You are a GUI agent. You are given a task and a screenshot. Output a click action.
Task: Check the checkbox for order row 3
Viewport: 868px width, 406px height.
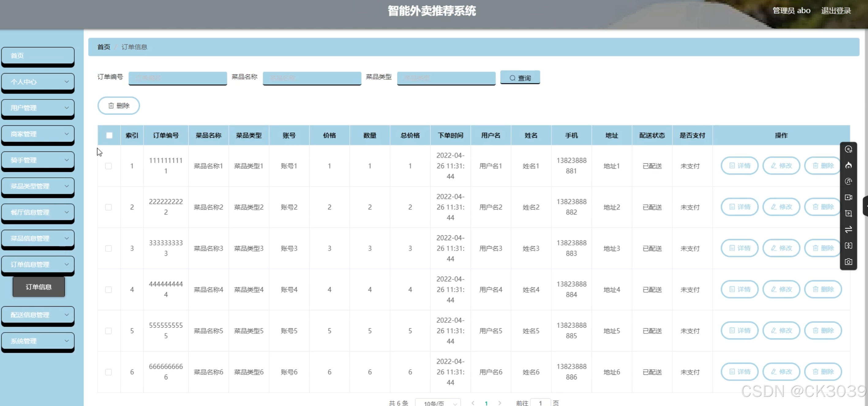tap(108, 248)
